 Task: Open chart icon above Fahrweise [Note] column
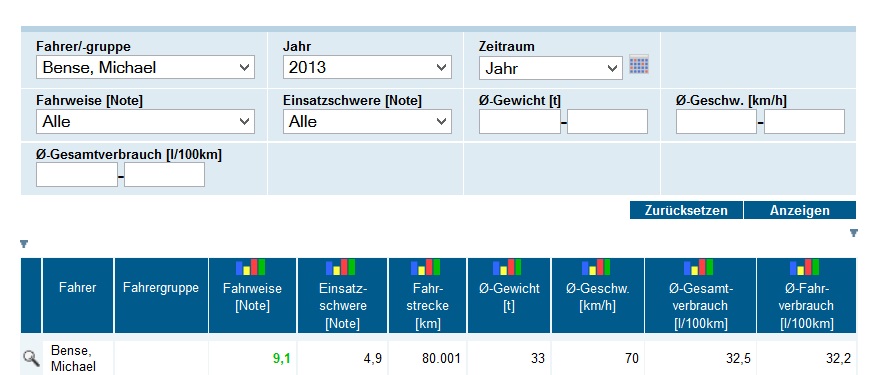coord(251,267)
